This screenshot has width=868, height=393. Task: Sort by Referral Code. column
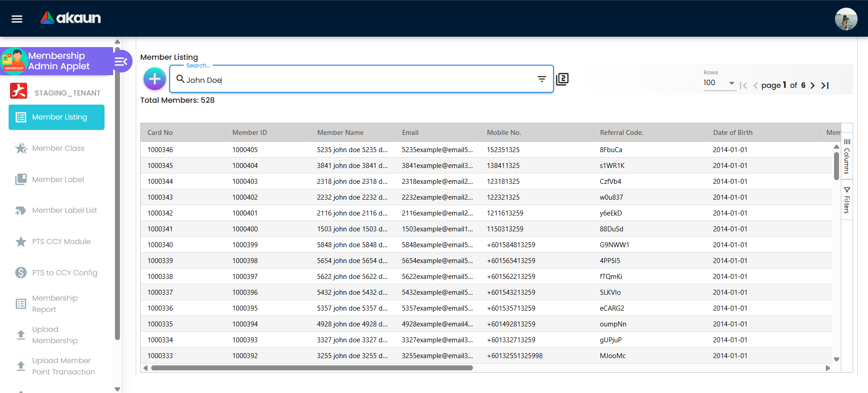pos(621,133)
